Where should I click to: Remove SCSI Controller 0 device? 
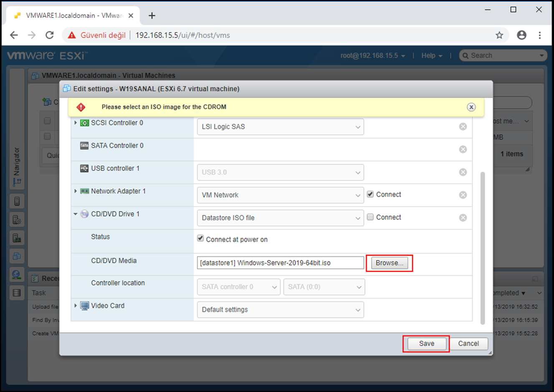click(x=463, y=126)
